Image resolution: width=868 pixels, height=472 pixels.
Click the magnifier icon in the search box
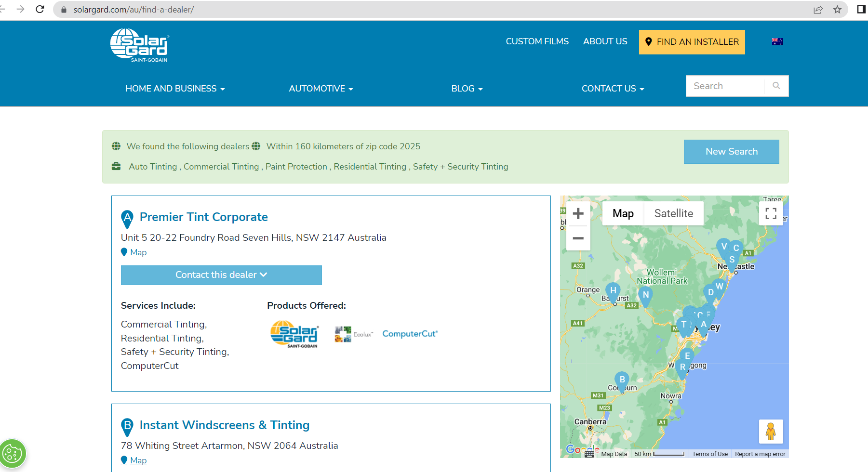[x=776, y=86]
